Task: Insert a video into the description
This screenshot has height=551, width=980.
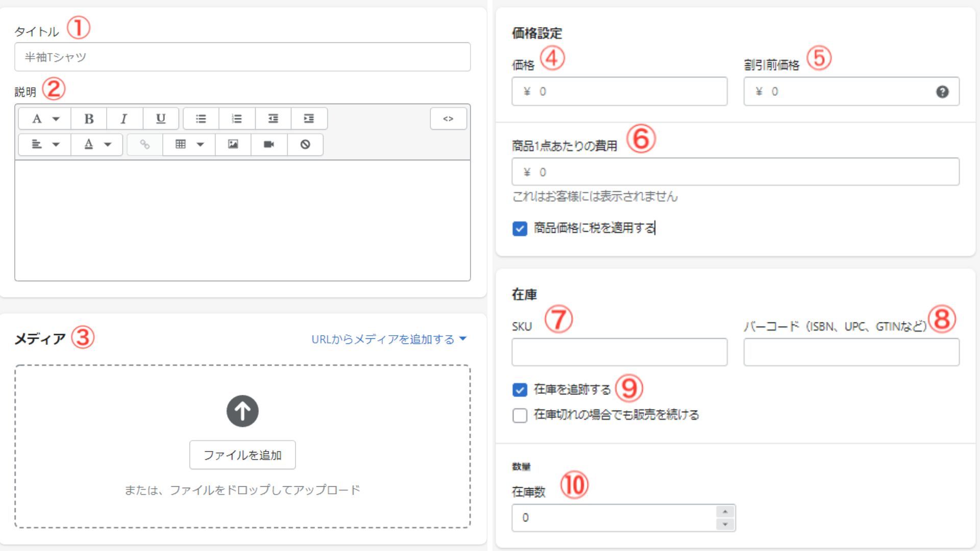Action: click(269, 144)
